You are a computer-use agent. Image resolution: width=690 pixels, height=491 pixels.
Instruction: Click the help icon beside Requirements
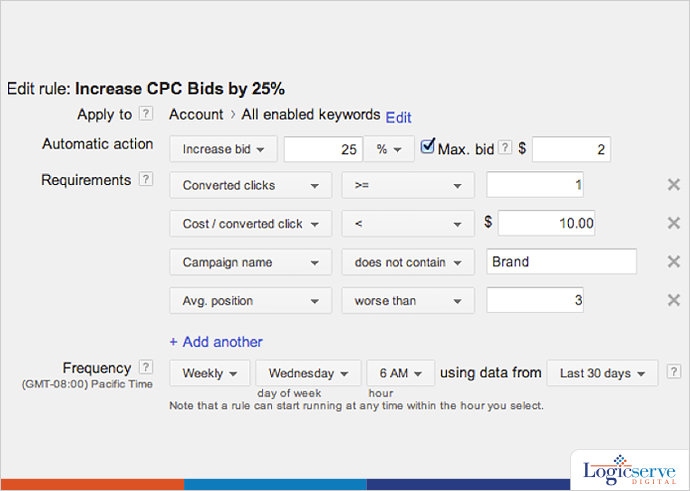click(x=146, y=180)
